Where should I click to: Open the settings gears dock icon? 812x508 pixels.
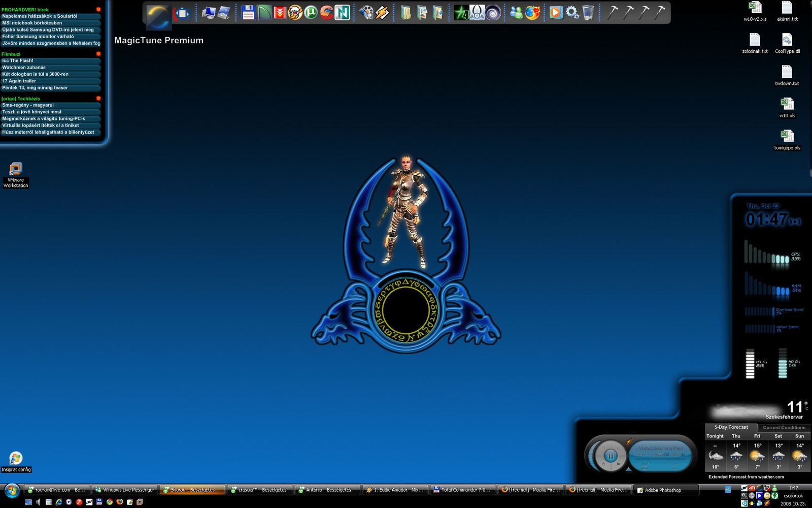pyautogui.click(x=572, y=12)
